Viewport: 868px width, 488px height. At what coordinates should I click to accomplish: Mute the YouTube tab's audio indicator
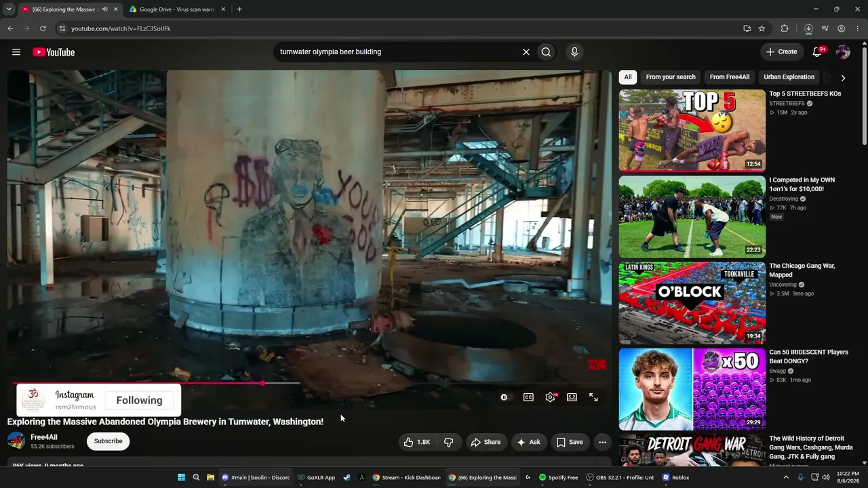[x=104, y=9]
